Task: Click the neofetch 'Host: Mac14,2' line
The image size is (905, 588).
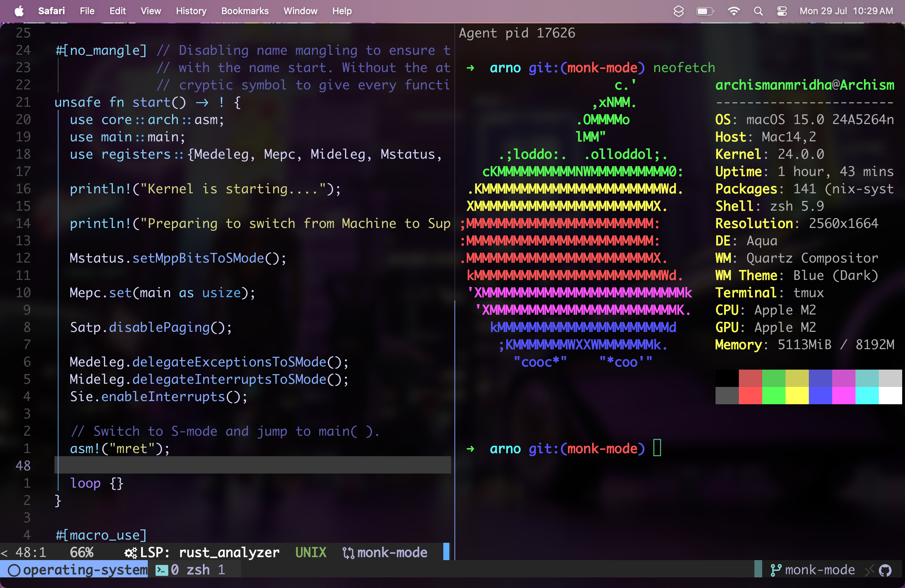Action: [x=766, y=137]
